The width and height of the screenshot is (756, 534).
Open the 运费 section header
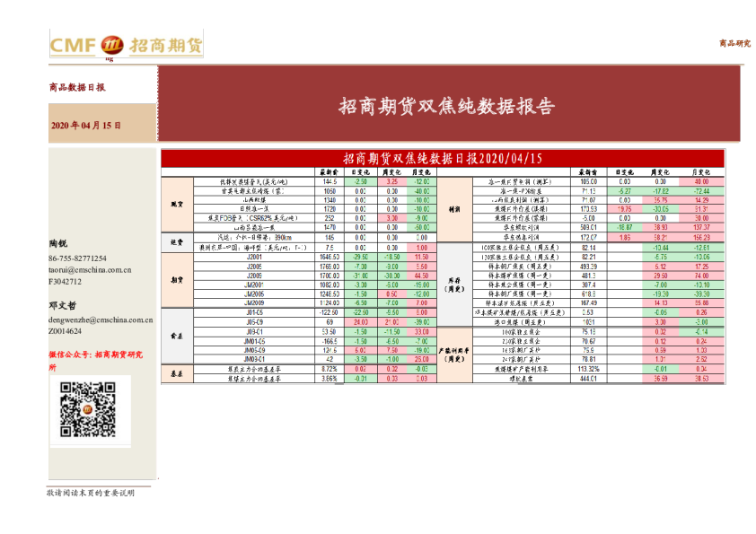[x=176, y=241]
